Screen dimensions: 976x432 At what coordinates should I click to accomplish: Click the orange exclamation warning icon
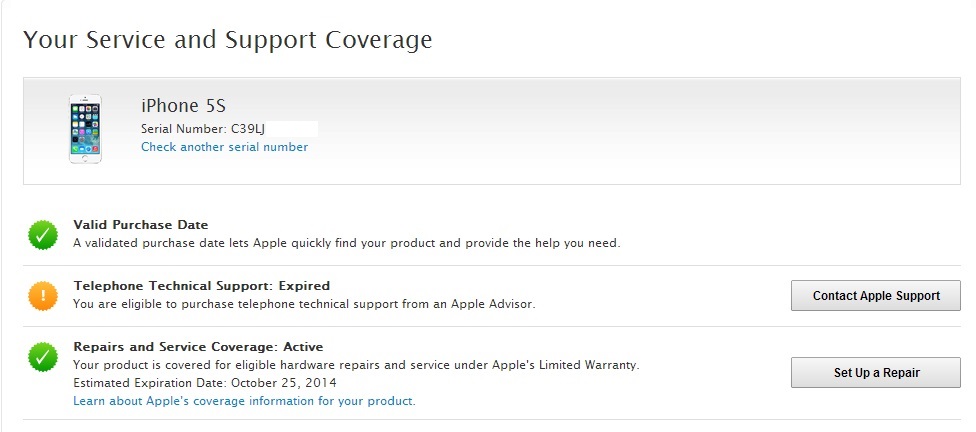pyautogui.click(x=43, y=295)
